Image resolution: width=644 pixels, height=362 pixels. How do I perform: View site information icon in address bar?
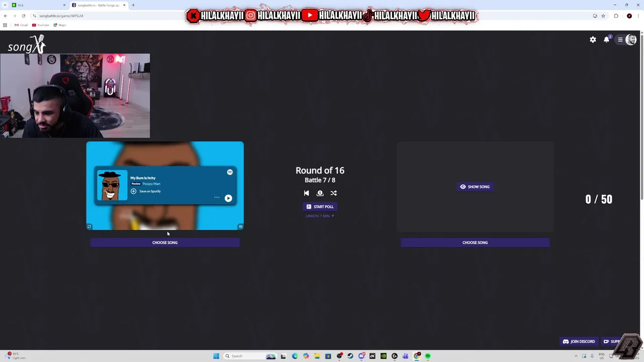34,16
